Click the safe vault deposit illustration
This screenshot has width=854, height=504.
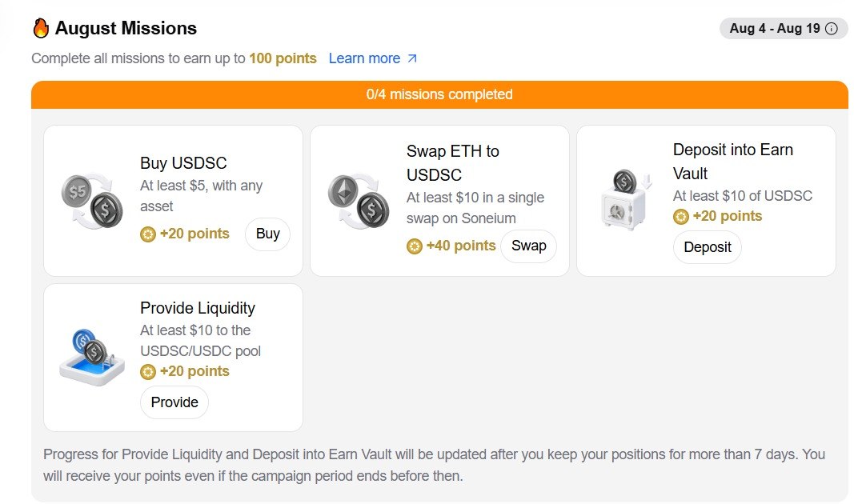click(627, 200)
